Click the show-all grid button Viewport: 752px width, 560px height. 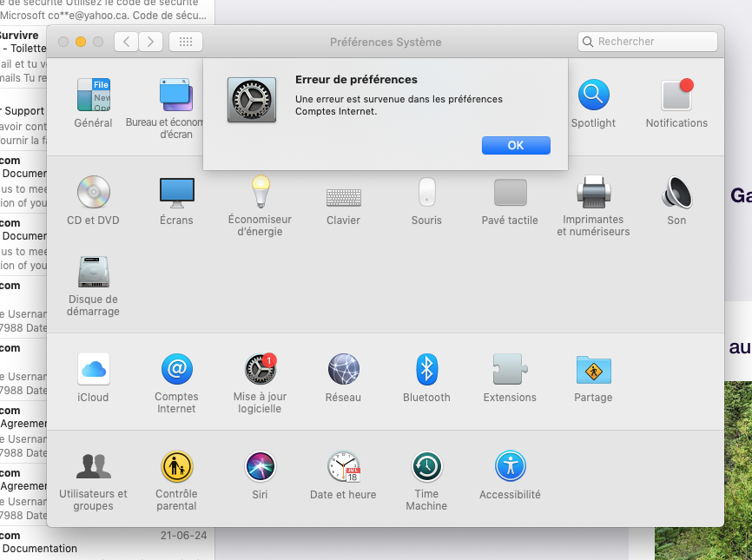(186, 42)
